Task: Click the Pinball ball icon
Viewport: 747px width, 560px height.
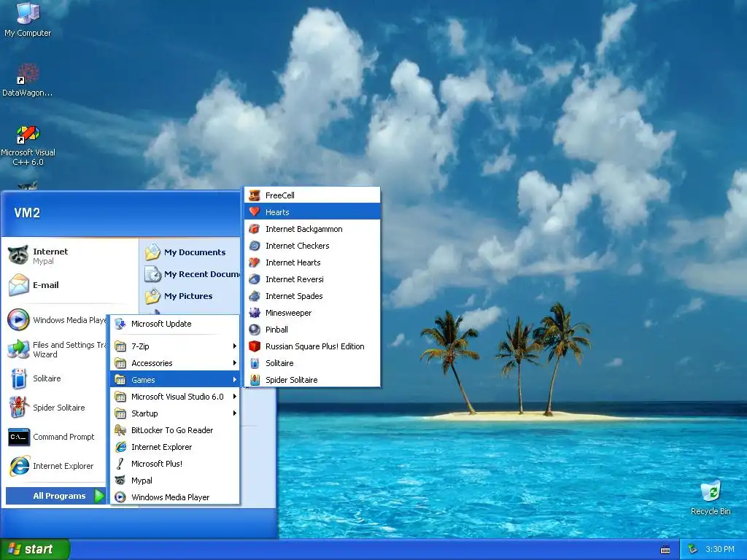Action: tap(255, 330)
